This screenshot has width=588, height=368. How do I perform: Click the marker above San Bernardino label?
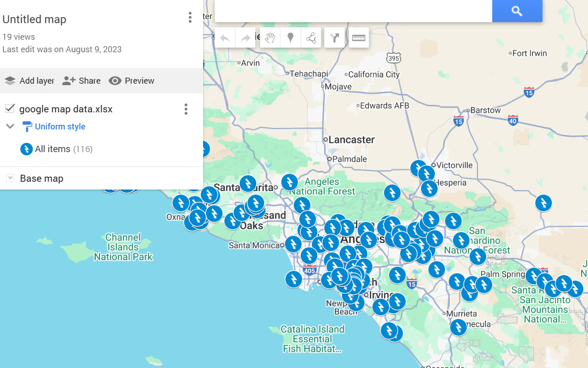[x=453, y=221]
